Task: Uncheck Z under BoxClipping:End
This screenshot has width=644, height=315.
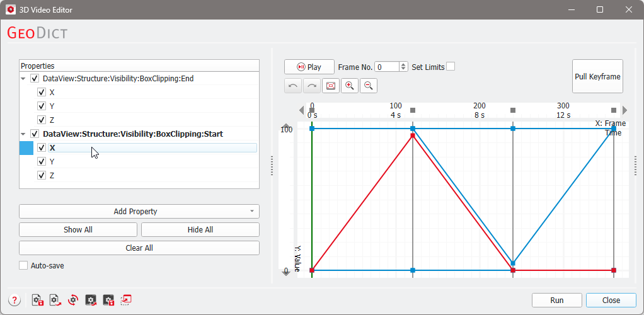Action: 42,120
